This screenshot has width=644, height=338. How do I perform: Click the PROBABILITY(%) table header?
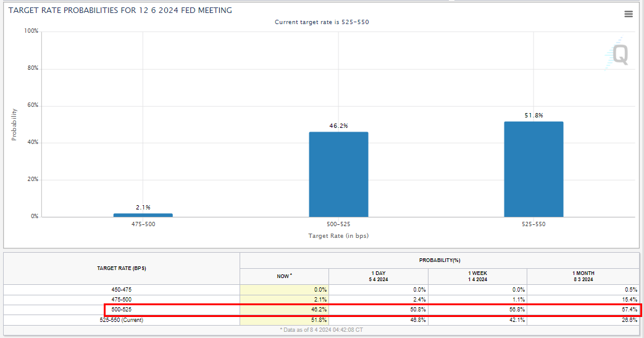[440, 260]
